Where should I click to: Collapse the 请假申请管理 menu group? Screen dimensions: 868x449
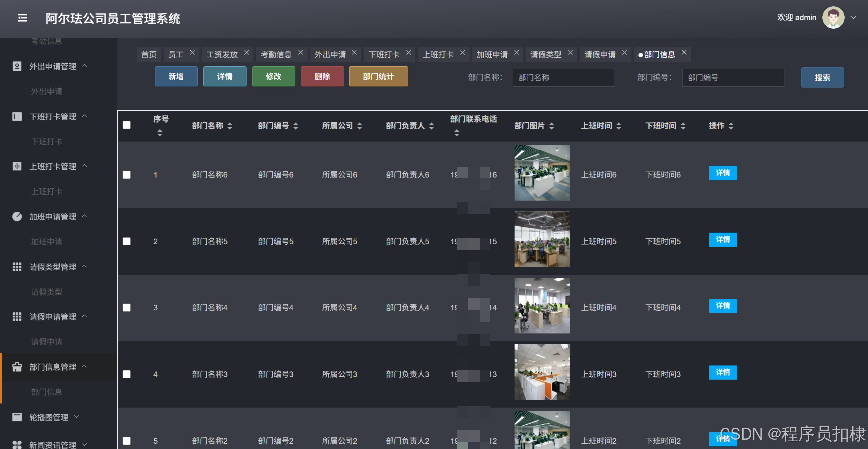(x=84, y=316)
